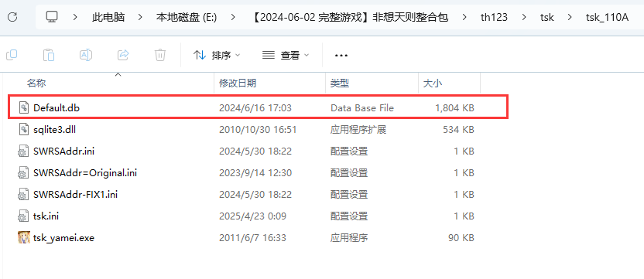Click the tsk.ini file icon

[23, 216]
